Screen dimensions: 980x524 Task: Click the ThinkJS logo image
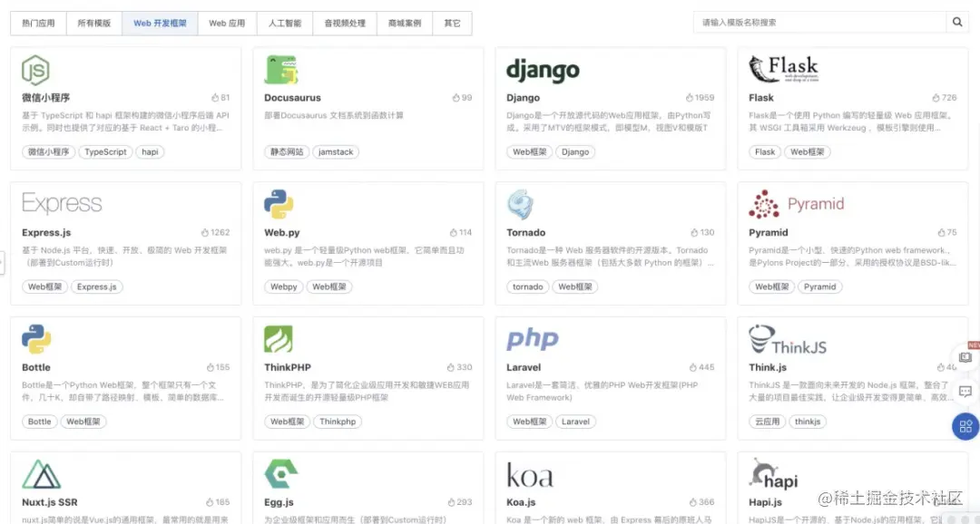coord(788,340)
